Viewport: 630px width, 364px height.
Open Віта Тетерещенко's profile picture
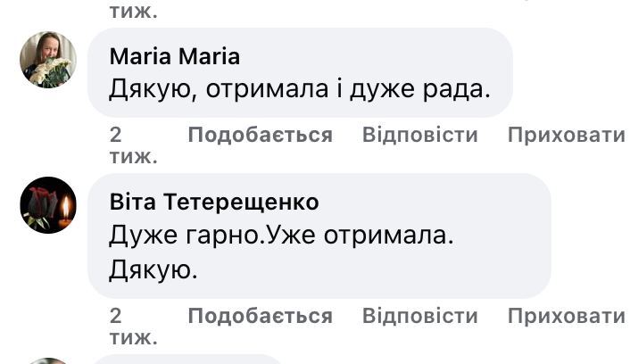[48, 205]
